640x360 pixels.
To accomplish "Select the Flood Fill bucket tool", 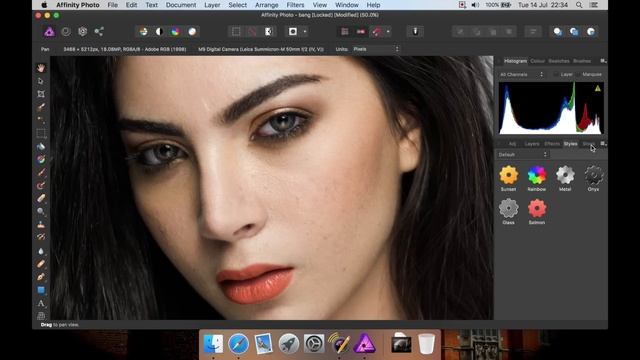I will [41, 146].
